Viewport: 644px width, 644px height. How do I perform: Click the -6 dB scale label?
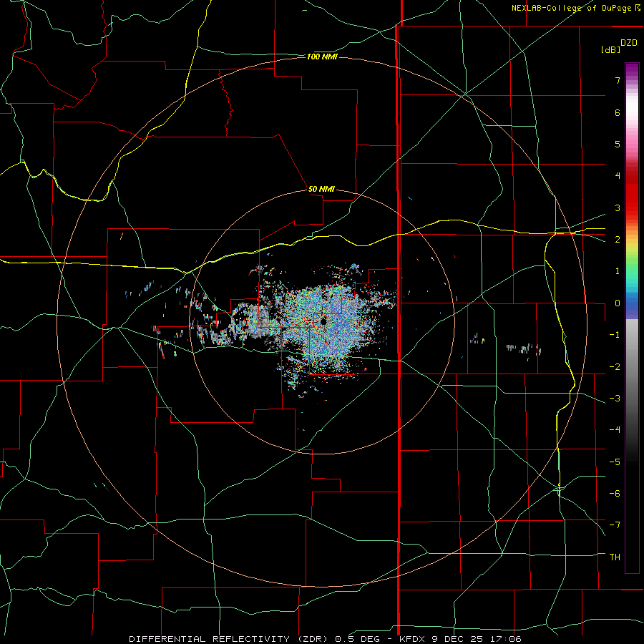615,493
